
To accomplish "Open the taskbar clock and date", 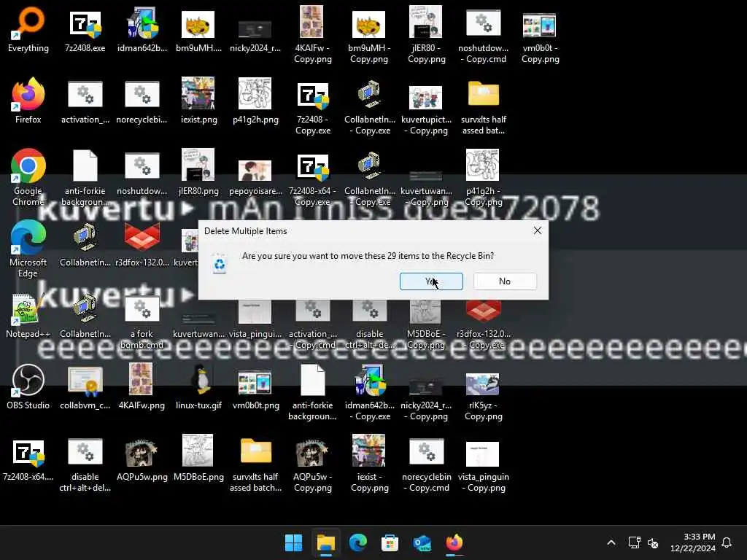I will click(x=693, y=542).
